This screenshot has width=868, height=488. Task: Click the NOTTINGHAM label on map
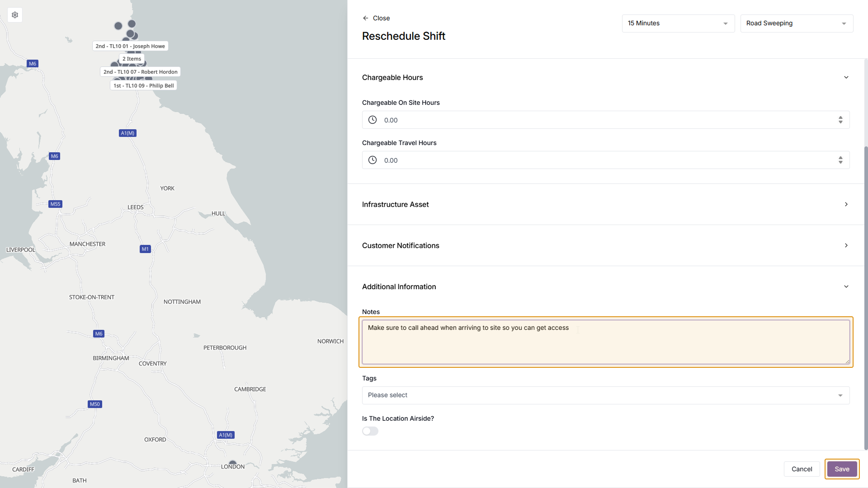click(x=182, y=302)
